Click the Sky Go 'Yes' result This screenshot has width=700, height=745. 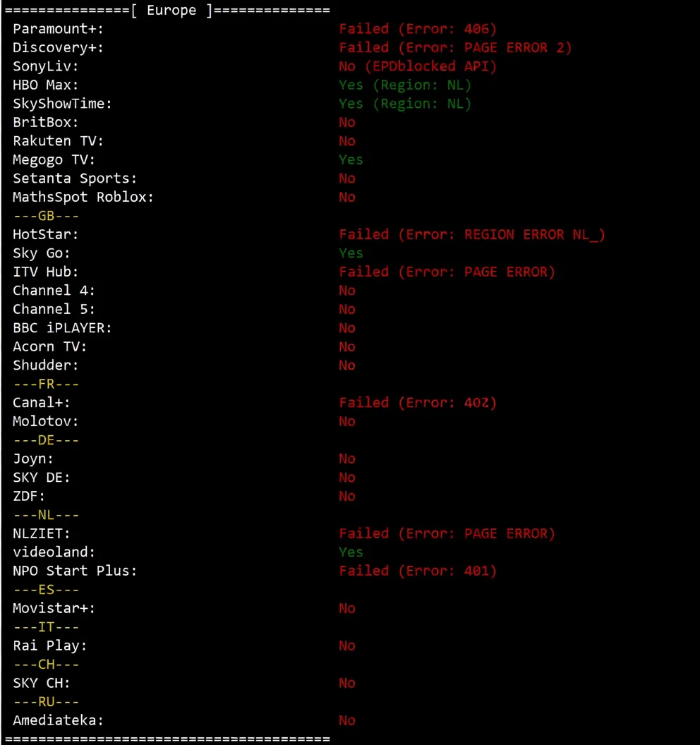click(x=351, y=253)
